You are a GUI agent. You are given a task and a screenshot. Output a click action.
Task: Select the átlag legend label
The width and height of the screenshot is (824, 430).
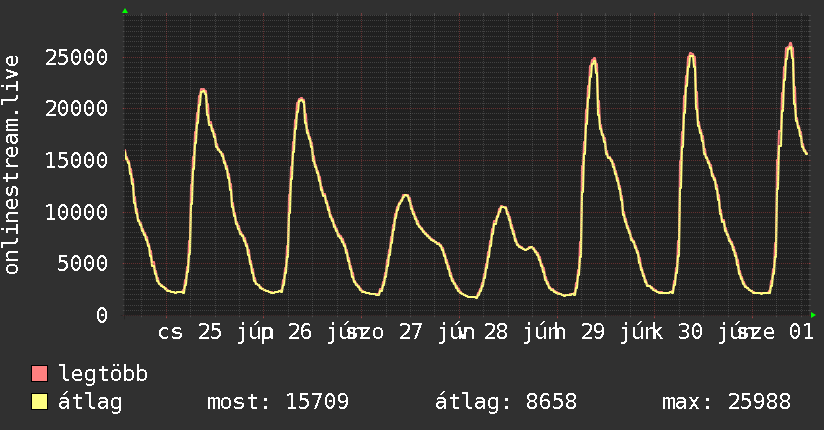click(90, 403)
